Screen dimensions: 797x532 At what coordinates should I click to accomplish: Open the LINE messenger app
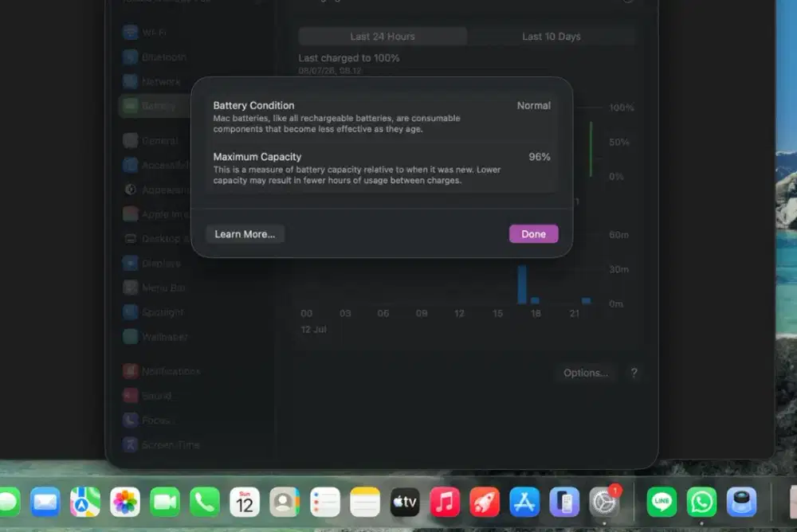pyautogui.click(x=662, y=502)
